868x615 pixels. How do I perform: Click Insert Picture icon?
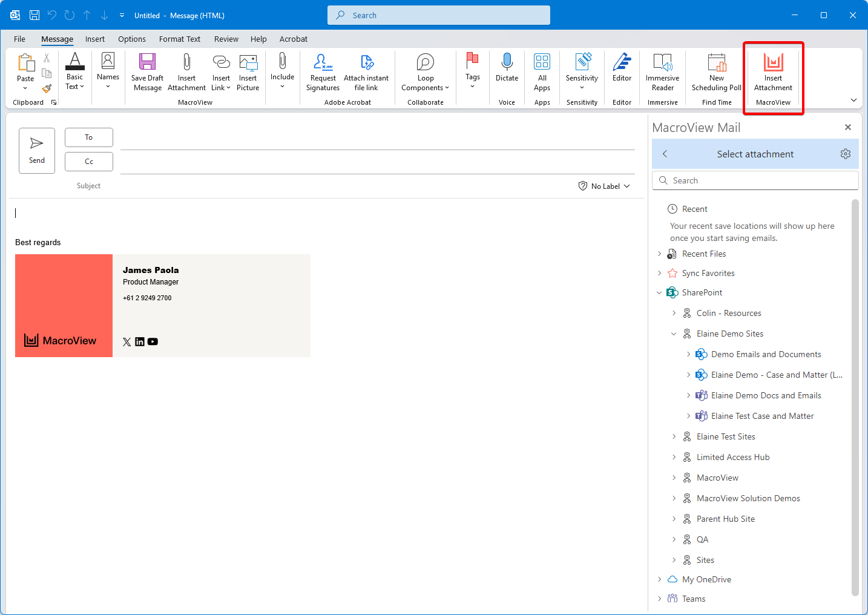[x=248, y=71]
